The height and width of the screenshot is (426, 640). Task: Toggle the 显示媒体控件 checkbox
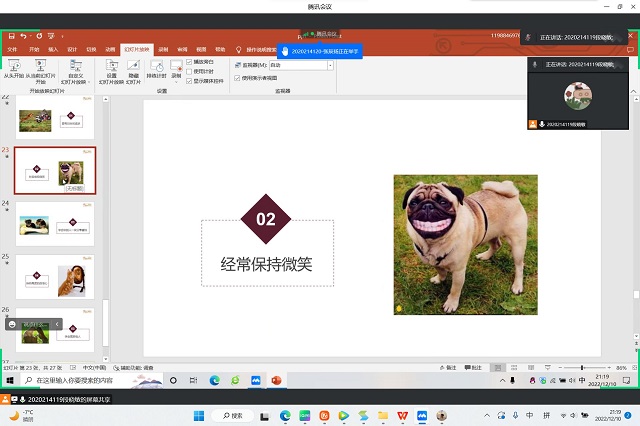click(190, 80)
